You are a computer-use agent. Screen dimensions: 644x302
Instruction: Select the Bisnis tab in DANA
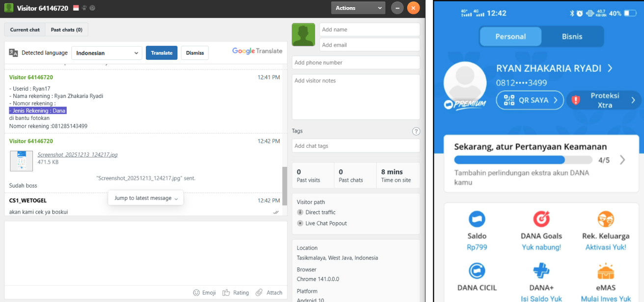pos(572,36)
